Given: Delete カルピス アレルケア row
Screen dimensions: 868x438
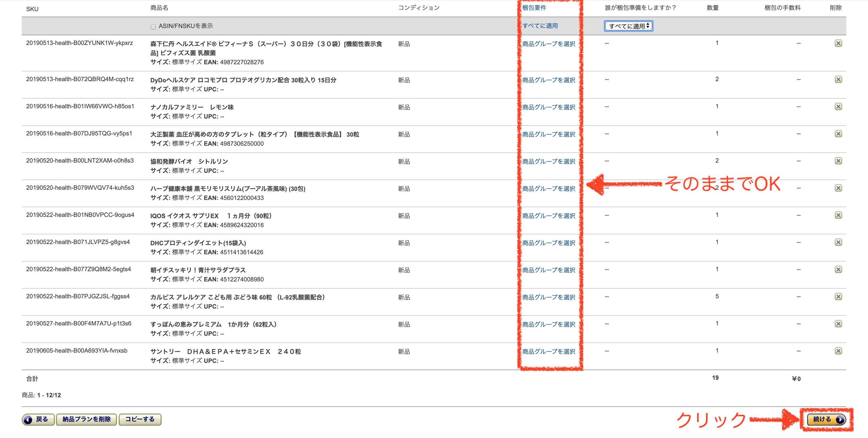Looking at the screenshot, I should pos(838,297).
